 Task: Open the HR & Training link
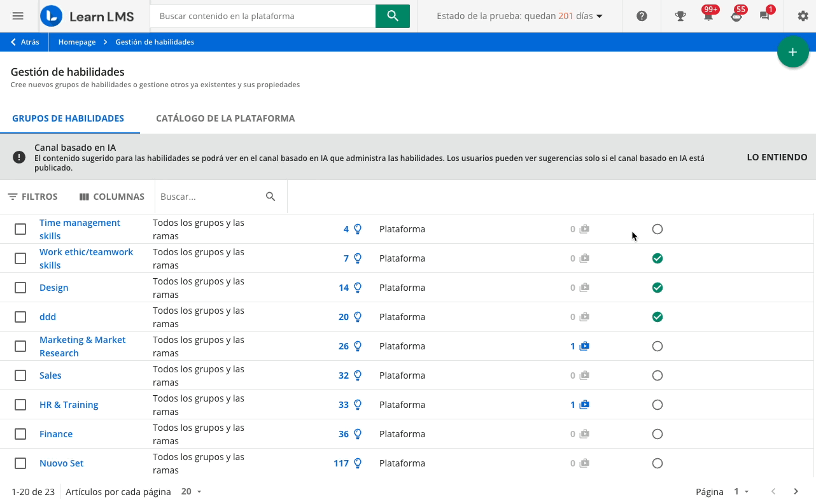point(69,405)
